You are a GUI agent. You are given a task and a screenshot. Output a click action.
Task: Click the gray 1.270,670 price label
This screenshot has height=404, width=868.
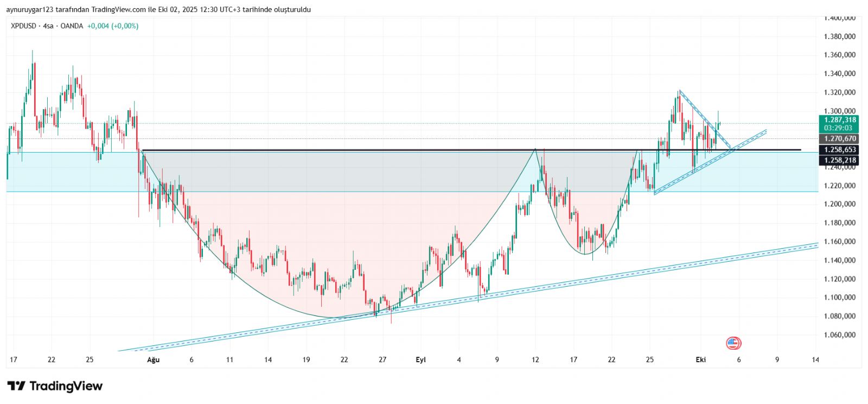[x=839, y=139]
